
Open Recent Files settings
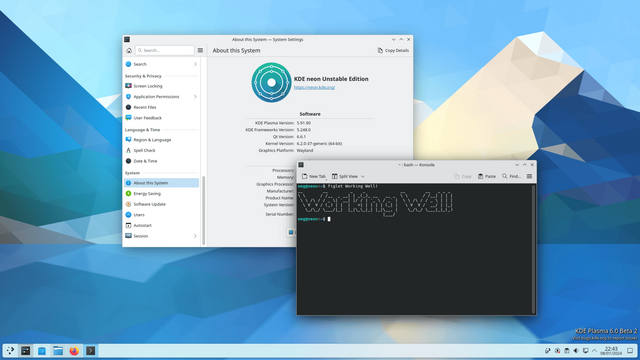(x=161, y=107)
